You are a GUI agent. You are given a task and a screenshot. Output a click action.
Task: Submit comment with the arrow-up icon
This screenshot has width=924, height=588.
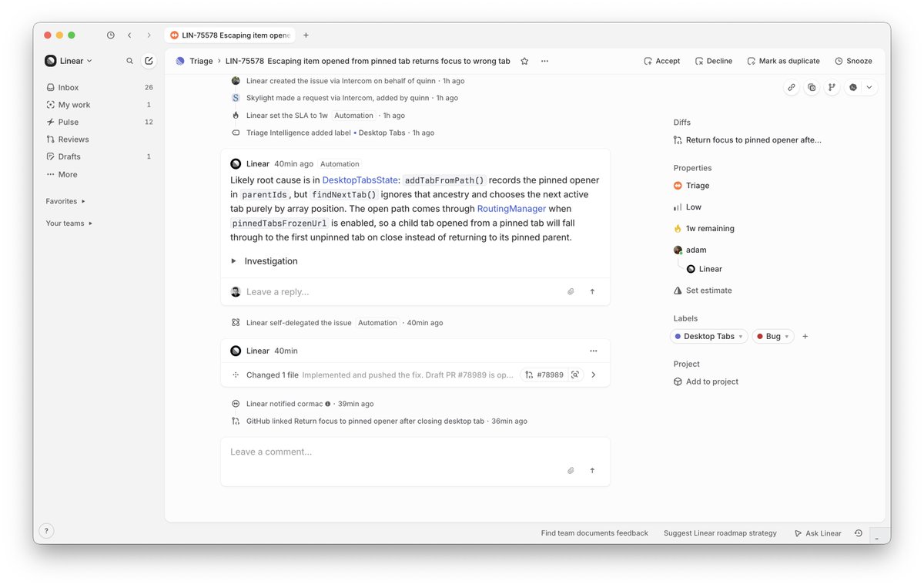(592, 470)
